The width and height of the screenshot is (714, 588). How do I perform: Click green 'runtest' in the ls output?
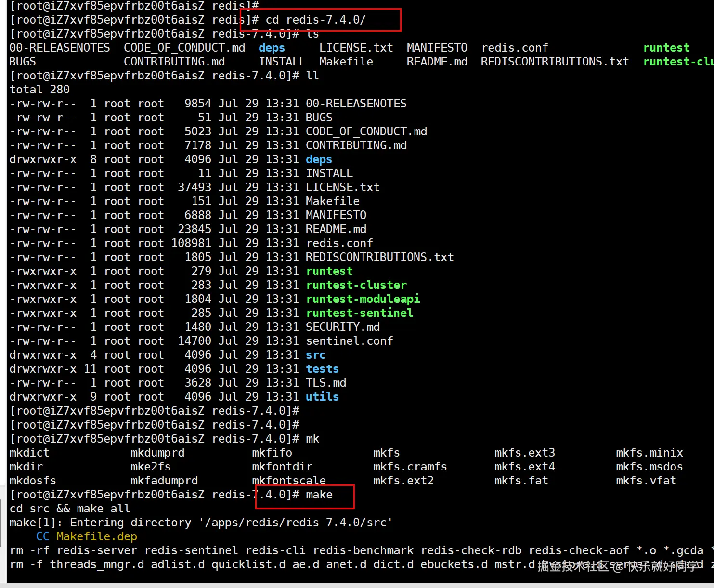(666, 48)
